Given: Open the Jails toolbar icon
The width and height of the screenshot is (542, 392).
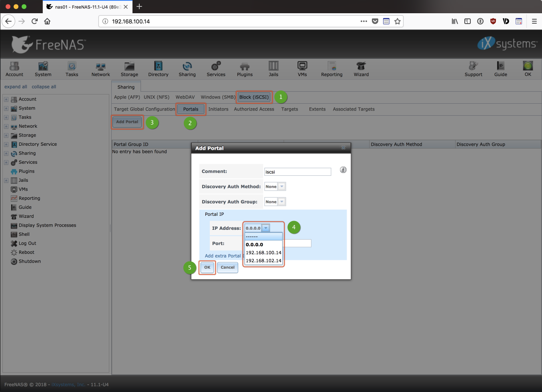Looking at the screenshot, I should pos(273,68).
